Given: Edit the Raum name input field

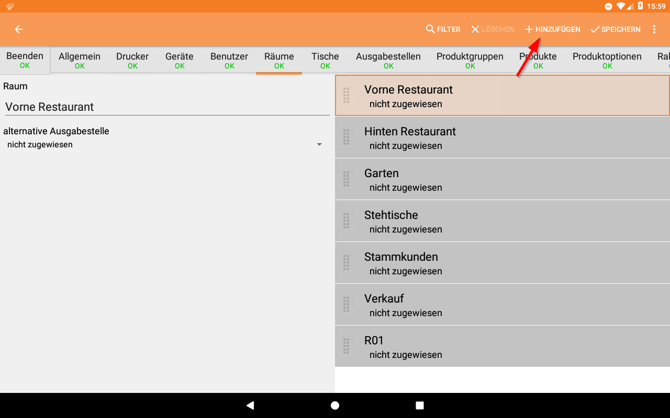Looking at the screenshot, I should coord(165,107).
